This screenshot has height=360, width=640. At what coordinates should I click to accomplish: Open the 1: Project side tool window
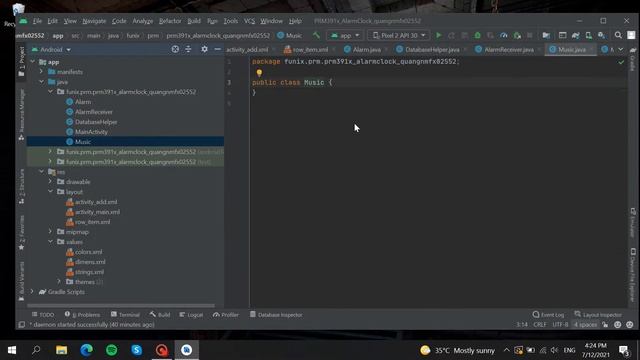click(x=22, y=61)
